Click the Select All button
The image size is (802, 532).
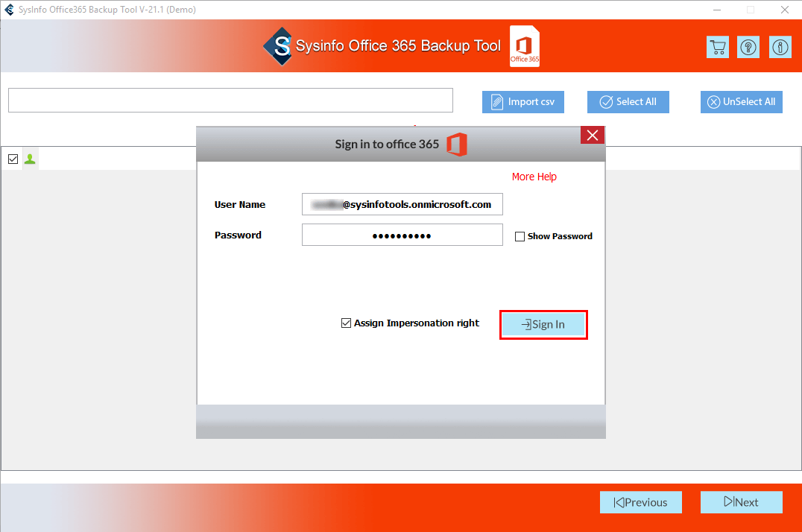click(628, 102)
